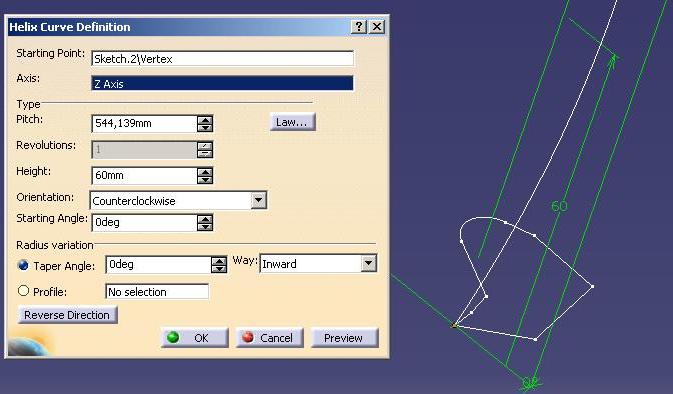Click the help question mark icon
This screenshot has height=394, width=673.
tap(359, 27)
